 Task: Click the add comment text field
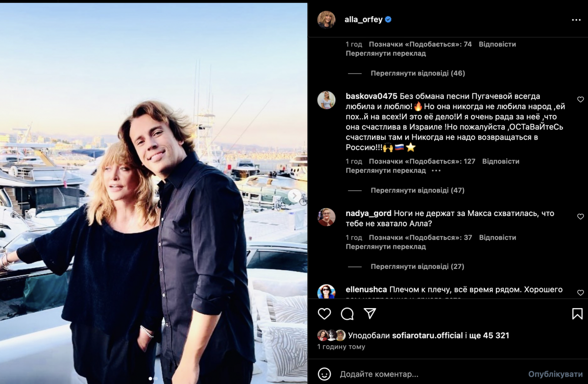(426, 374)
